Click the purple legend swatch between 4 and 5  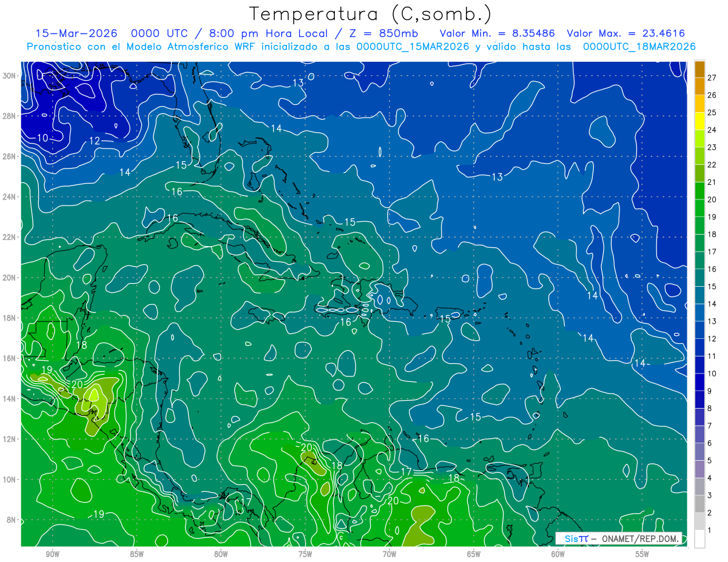click(699, 469)
